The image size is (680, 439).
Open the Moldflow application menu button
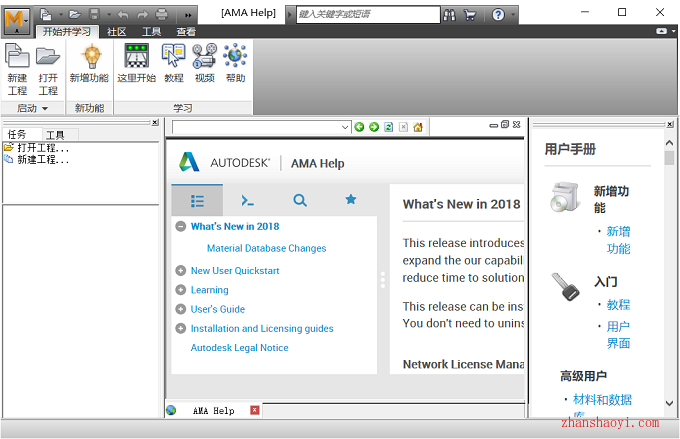point(16,20)
